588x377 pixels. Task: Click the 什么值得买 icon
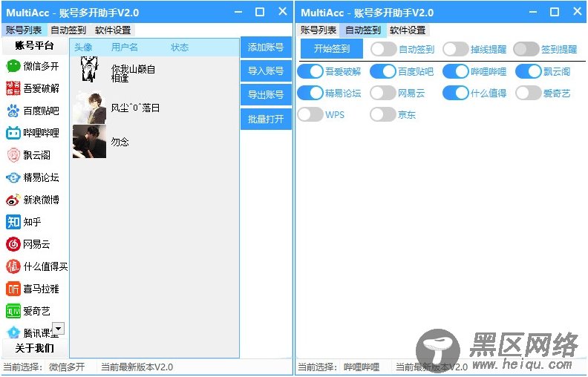click(13, 266)
